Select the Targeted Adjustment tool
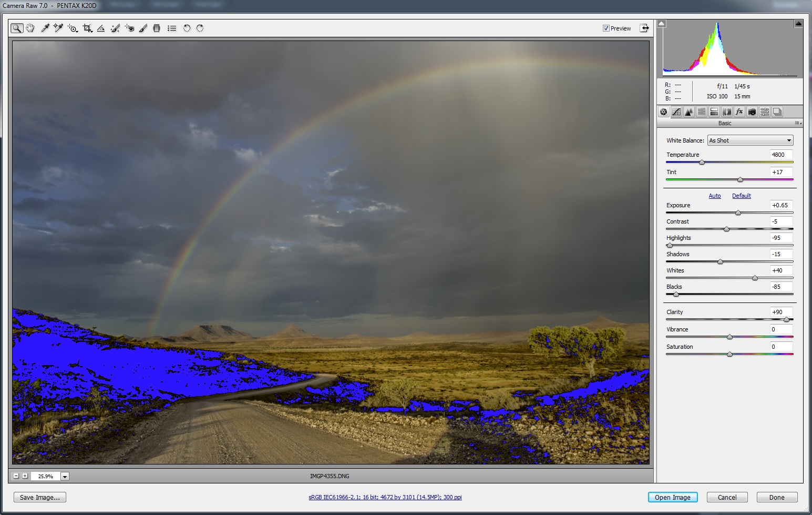812x515 pixels. tap(73, 28)
